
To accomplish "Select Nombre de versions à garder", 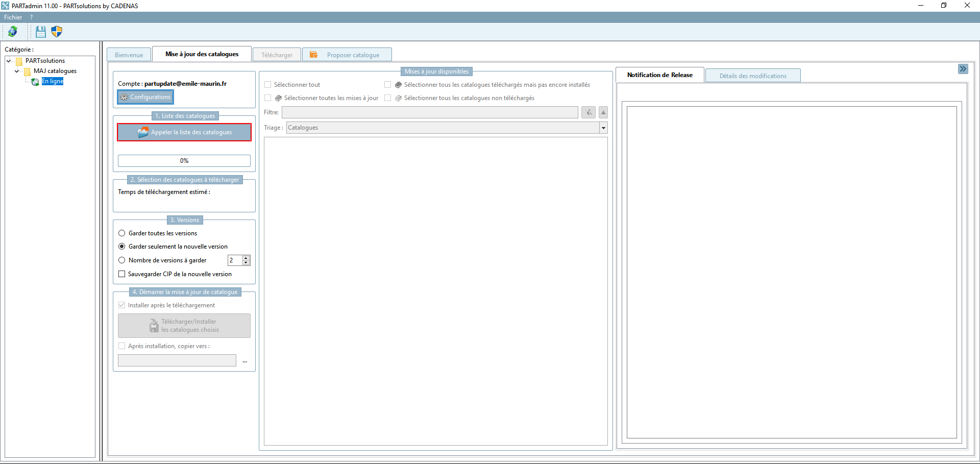I will (122, 260).
